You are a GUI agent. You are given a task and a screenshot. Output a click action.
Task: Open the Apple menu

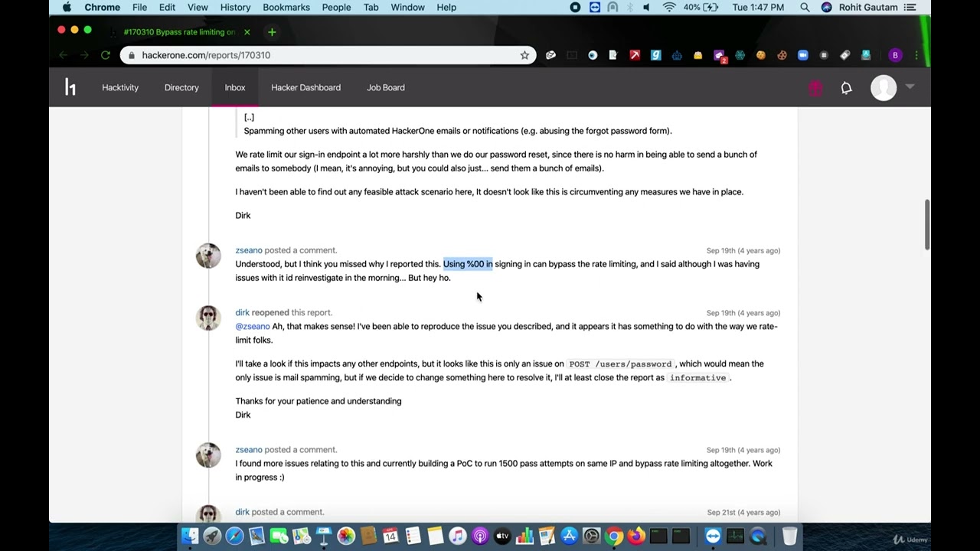[67, 7]
